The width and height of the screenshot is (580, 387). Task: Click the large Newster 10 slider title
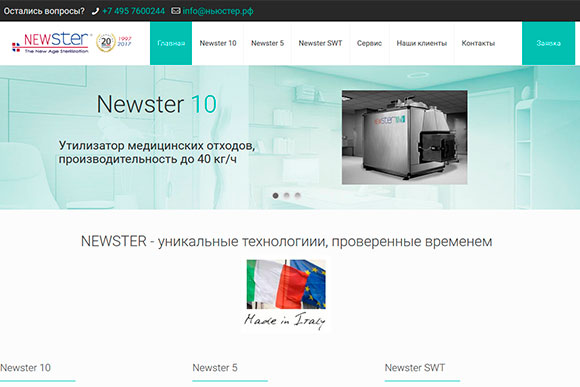coord(156,104)
